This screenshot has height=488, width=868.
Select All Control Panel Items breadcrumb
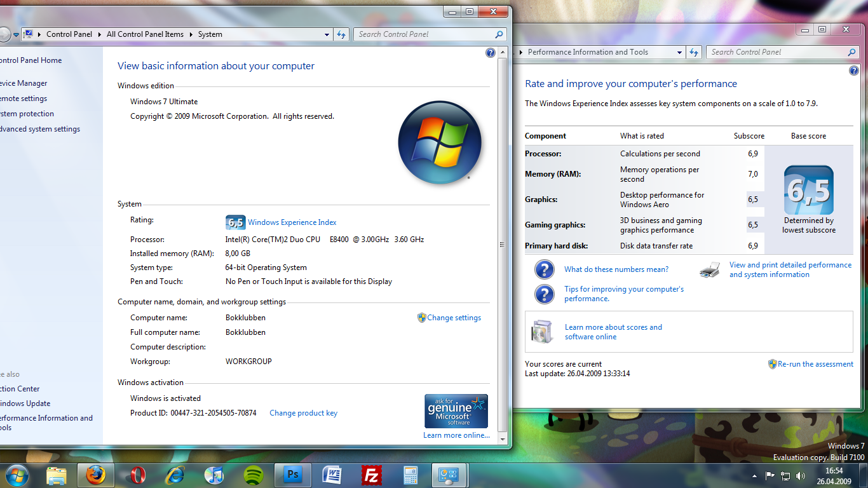click(145, 34)
